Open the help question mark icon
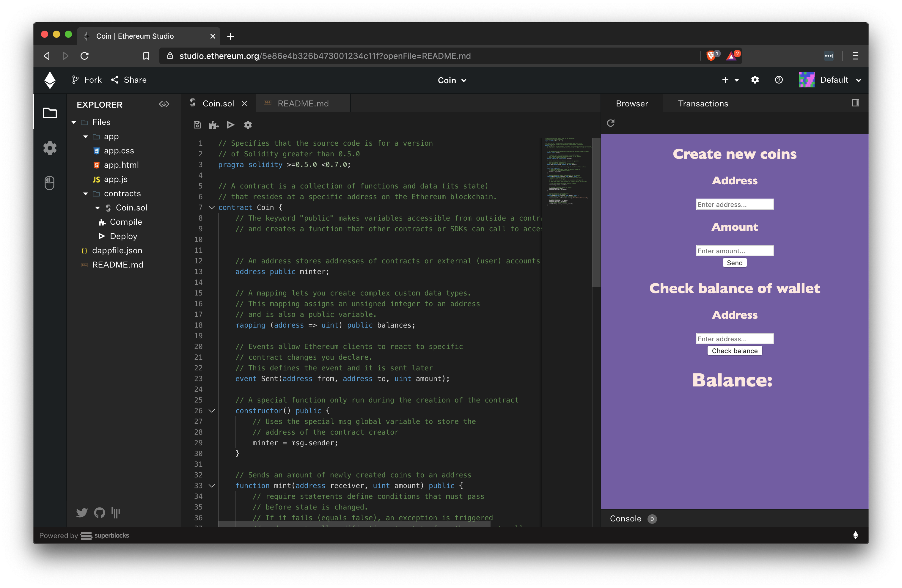This screenshot has height=588, width=902. 779,80
